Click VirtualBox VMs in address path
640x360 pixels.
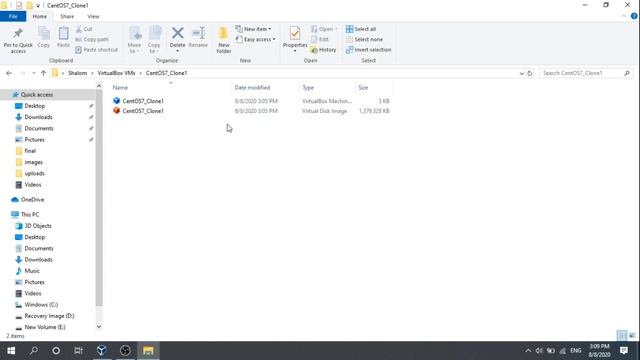116,73
